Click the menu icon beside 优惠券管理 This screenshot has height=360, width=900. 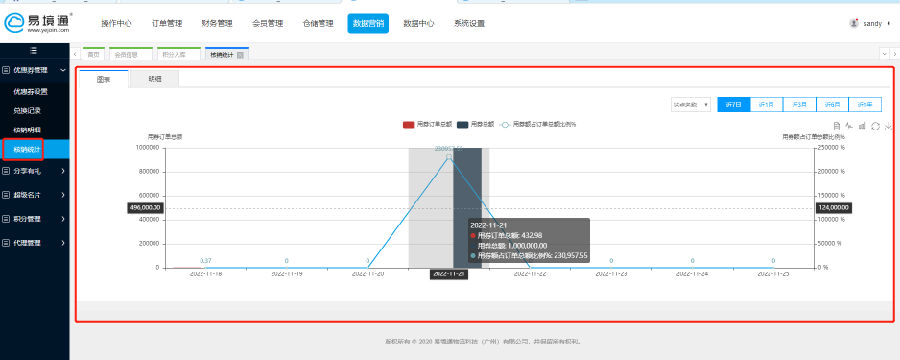tap(6, 70)
